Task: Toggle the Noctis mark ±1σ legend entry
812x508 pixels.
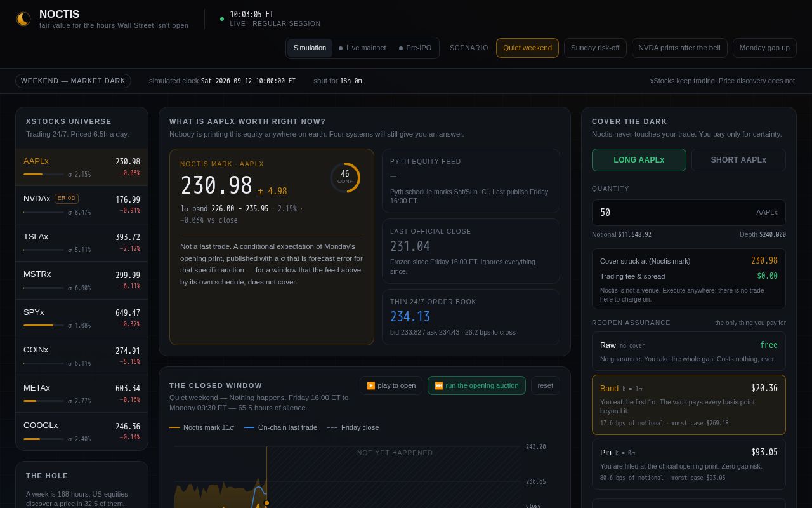Action: [x=202, y=427]
